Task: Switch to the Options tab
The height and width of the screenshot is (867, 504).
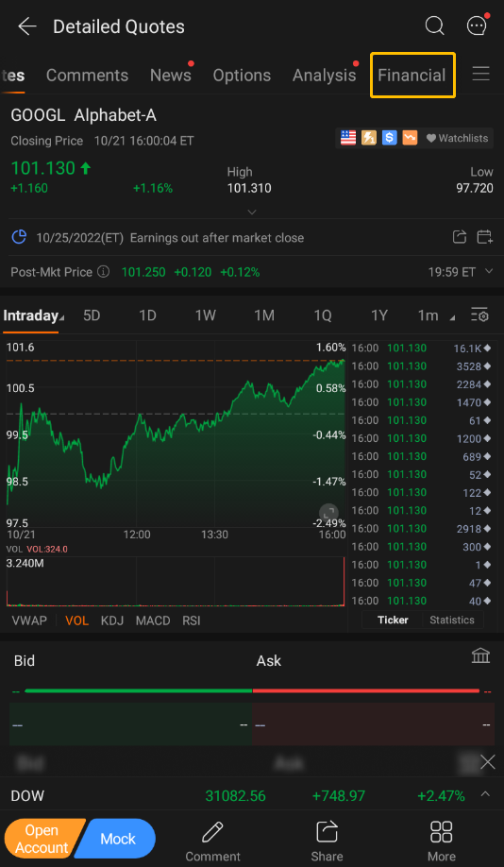Action: coord(242,76)
